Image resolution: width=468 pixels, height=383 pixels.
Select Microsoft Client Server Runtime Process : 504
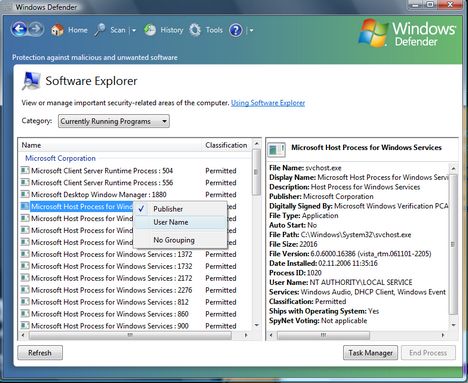(x=102, y=171)
